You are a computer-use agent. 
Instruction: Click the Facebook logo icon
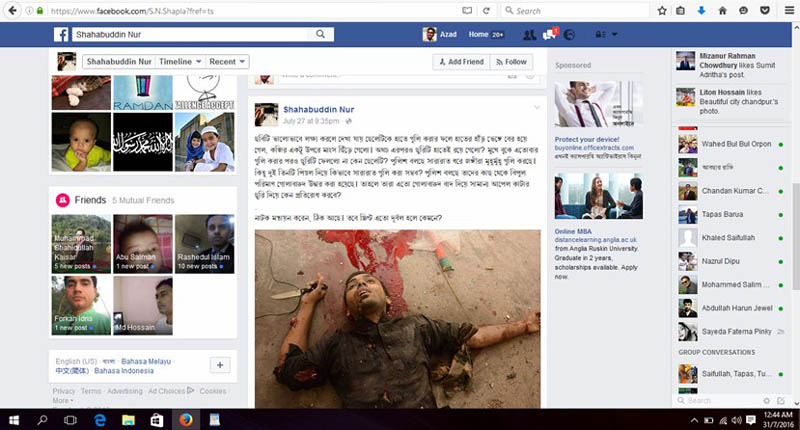tap(61, 34)
